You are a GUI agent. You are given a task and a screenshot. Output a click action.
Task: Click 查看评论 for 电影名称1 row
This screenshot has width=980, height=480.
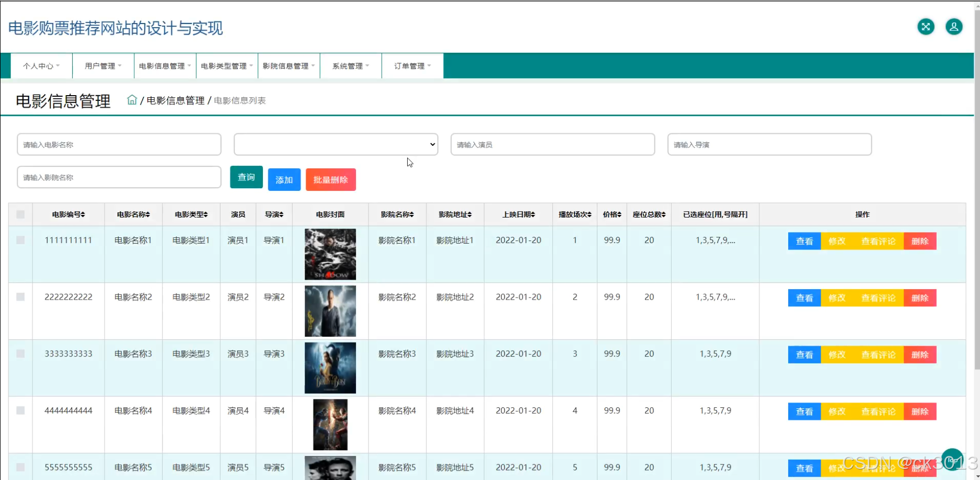[x=878, y=241]
